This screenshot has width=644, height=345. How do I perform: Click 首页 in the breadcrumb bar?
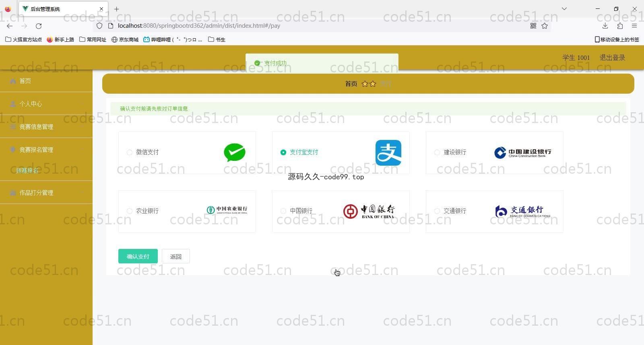351,84
